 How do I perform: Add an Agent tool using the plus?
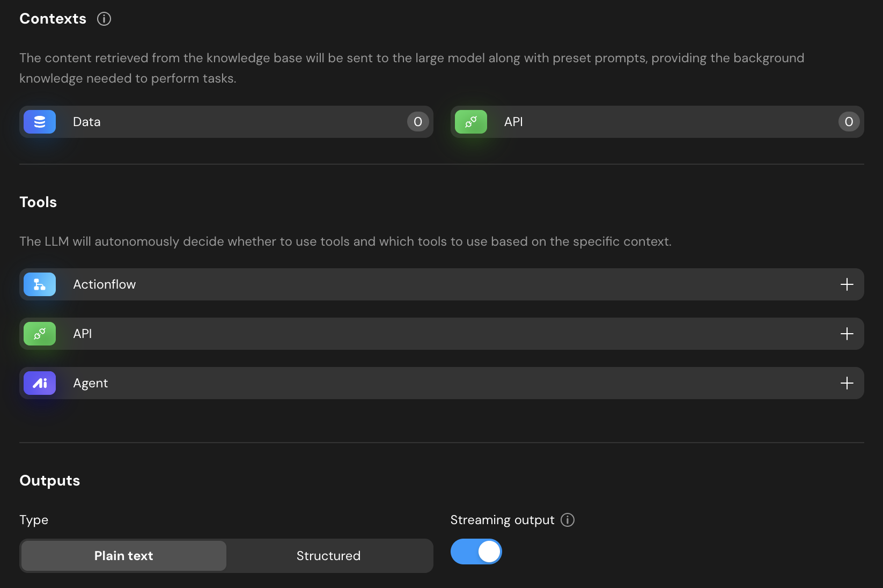click(847, 383)
